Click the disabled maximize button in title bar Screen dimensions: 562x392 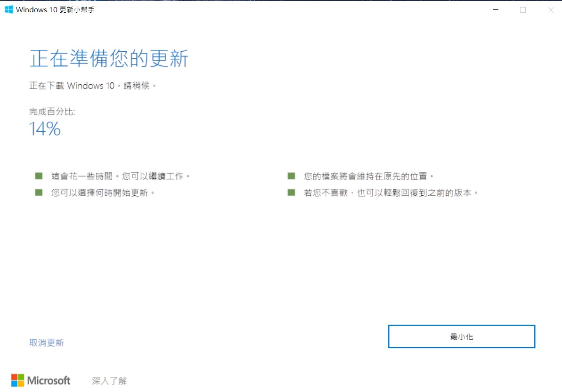click(x=523, y=10)
